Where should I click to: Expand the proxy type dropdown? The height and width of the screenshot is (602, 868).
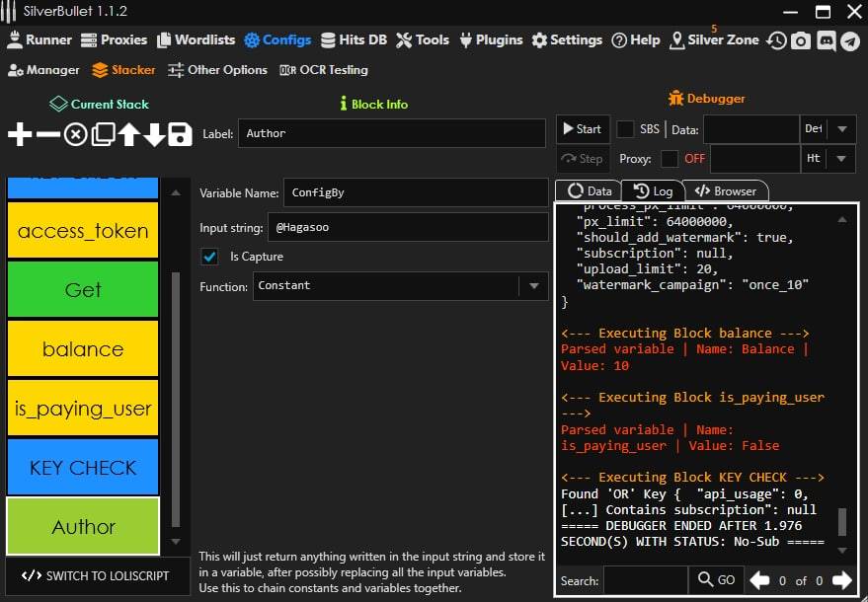(840, 159)
